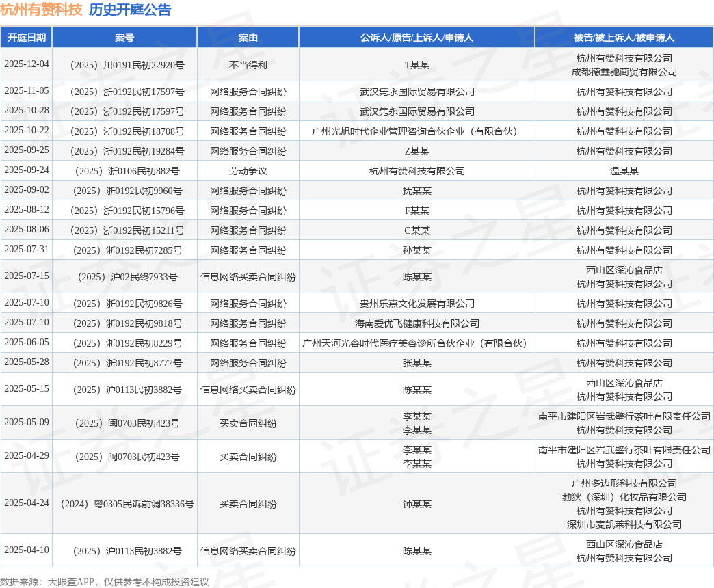Select case number 浙0192民初8229号
714x588 pixels.
tap(127, 344)
